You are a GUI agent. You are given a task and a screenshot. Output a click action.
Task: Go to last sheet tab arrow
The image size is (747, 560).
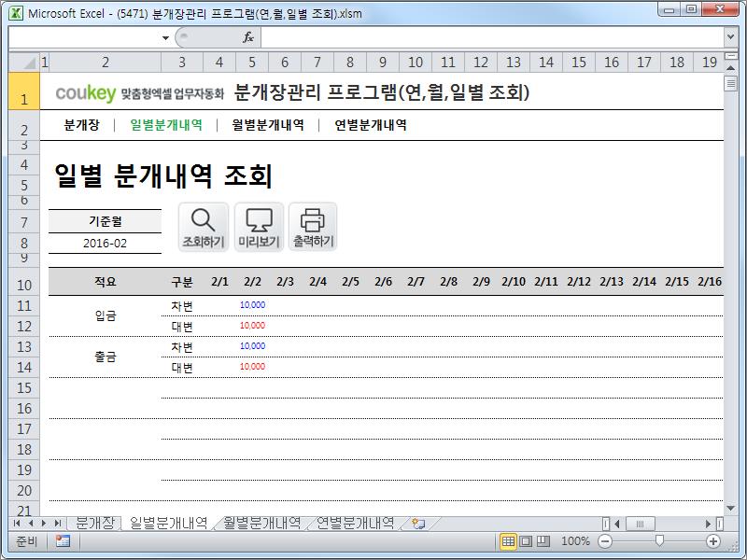tap(58, 524)
